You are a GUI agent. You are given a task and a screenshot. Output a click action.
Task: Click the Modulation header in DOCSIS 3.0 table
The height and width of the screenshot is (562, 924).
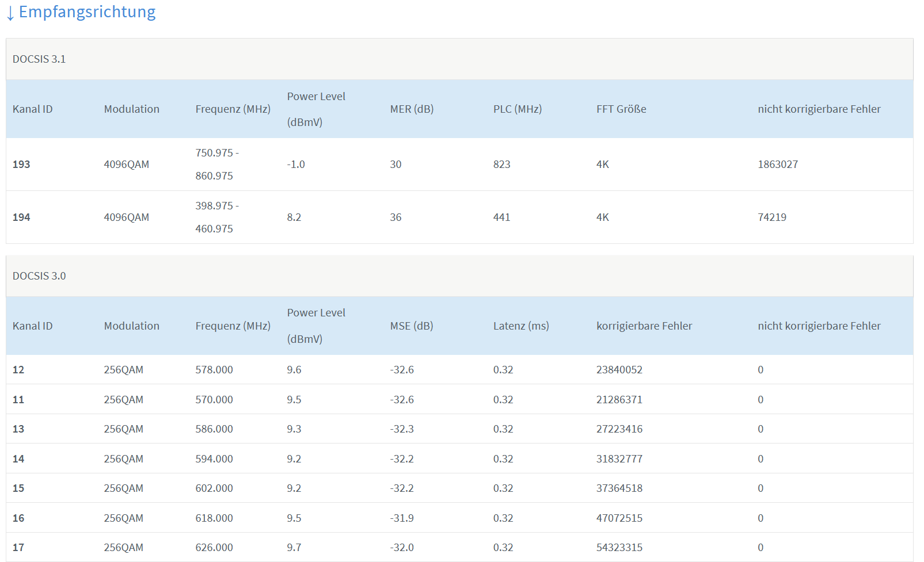[x=132, y=326]
